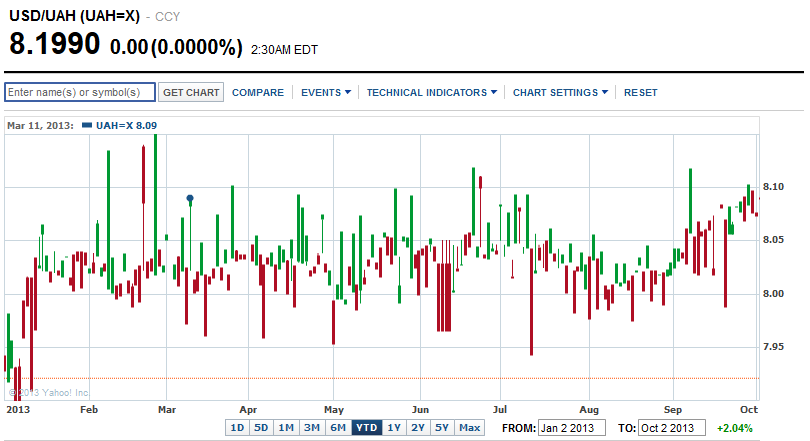The width and height of the screenshot is (810, 441).
Task: Select the 5Y time range
Action: coord(442,428)
